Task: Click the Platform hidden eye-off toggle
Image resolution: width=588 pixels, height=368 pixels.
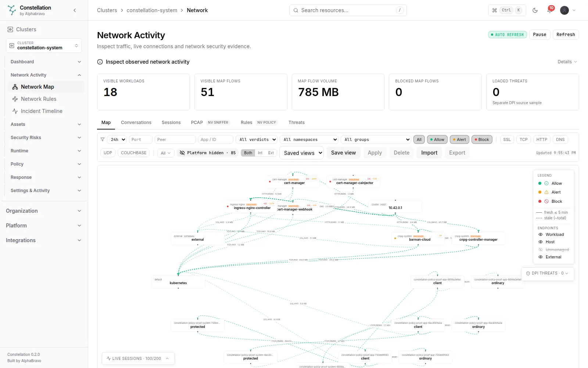Action: click(208, 153)
